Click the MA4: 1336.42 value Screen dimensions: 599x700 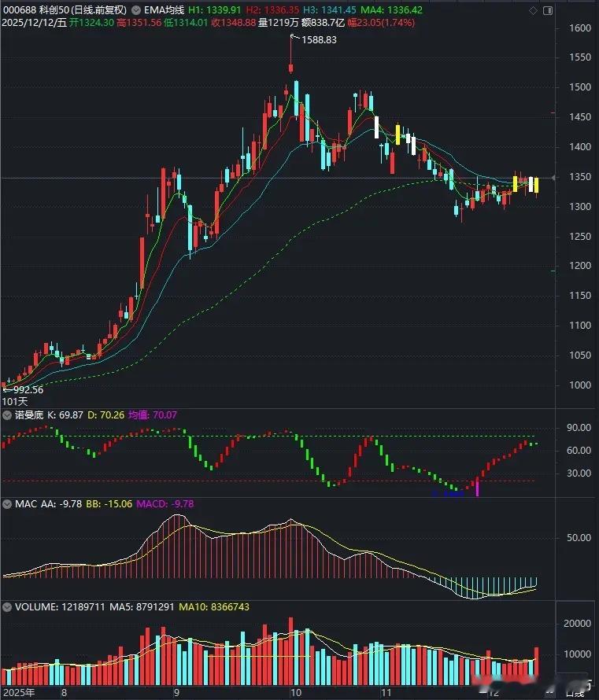pos(392,9)
